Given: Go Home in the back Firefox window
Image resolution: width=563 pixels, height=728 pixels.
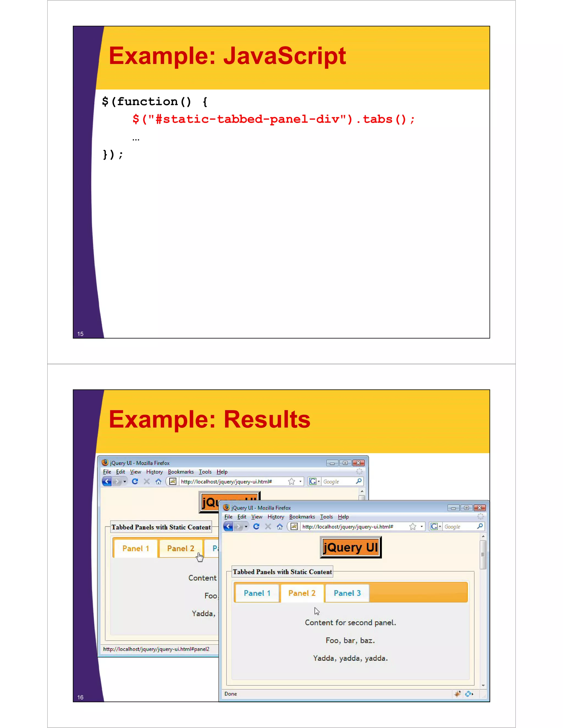Looking at the screenshot, I should [158, 481].
